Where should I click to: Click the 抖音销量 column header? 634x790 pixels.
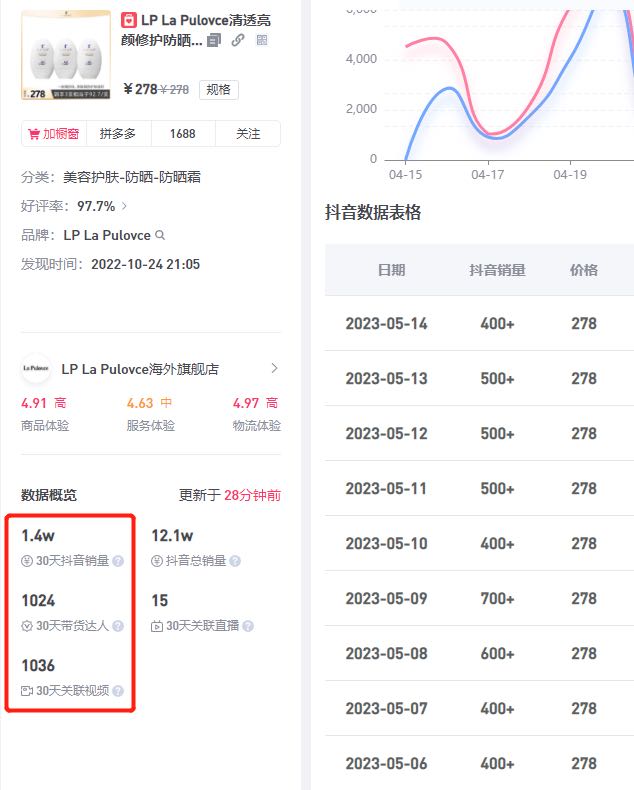pyautogui.click(x=497, y=270)
